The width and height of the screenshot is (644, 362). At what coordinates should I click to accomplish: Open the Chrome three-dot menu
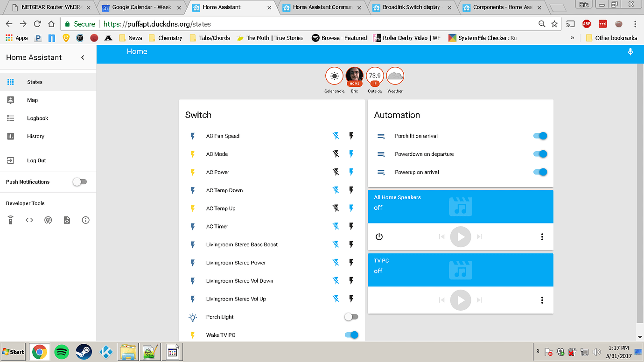[635, 24]
